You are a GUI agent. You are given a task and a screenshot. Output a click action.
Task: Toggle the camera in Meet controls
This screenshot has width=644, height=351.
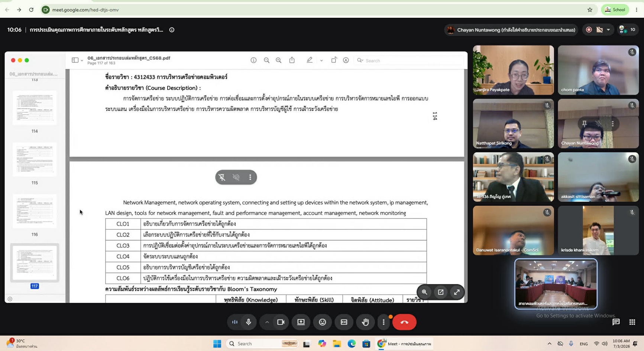(x=281, y=322)
